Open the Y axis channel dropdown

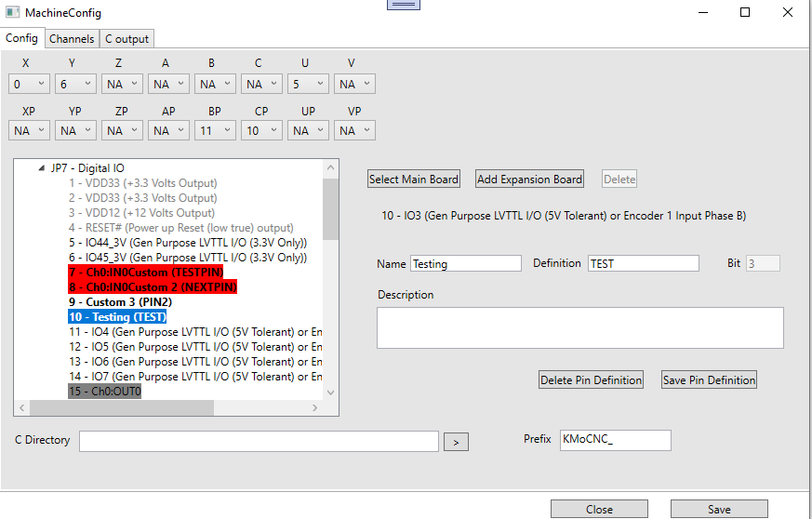(x=75, y=85)
